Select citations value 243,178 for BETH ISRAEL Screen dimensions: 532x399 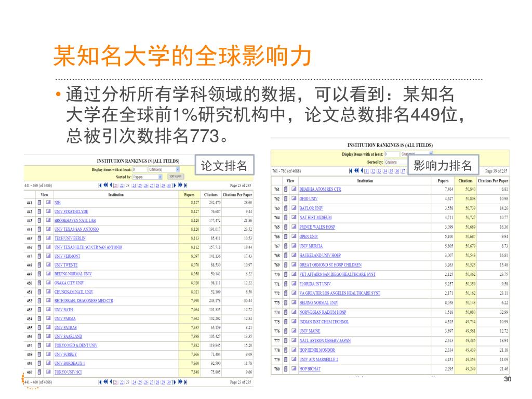pyautogui.click(x=215, y=301)
